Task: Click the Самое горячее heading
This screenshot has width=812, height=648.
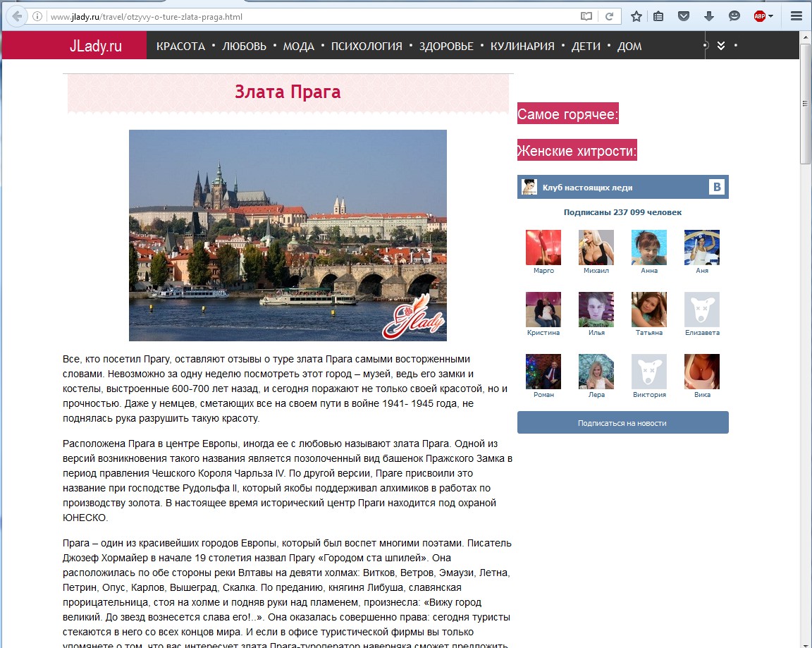Action: 568,114
